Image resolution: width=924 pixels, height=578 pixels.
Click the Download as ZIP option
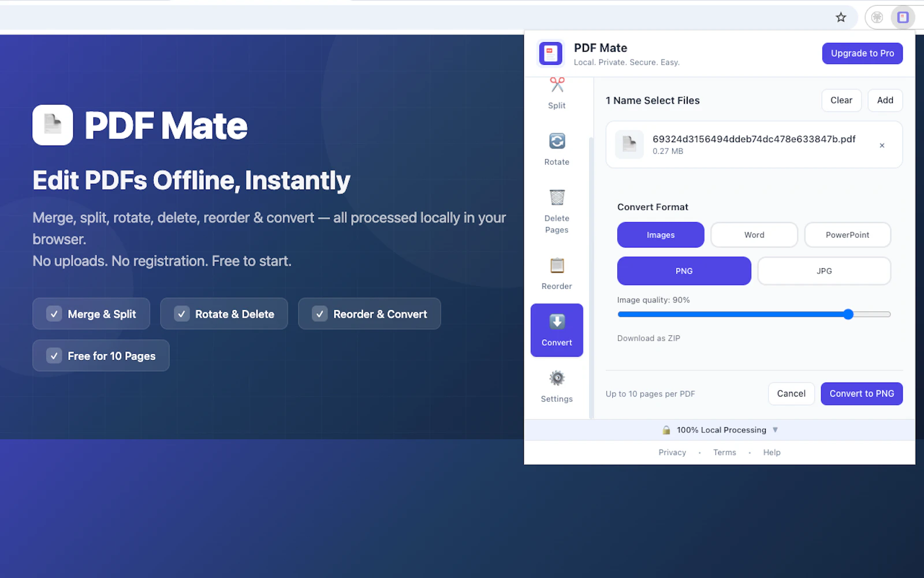(x=649, y=338)
